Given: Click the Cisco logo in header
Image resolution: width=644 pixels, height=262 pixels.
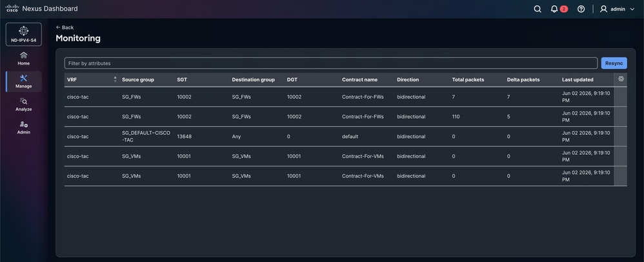Looking at the screenshot, I should 12,8.
